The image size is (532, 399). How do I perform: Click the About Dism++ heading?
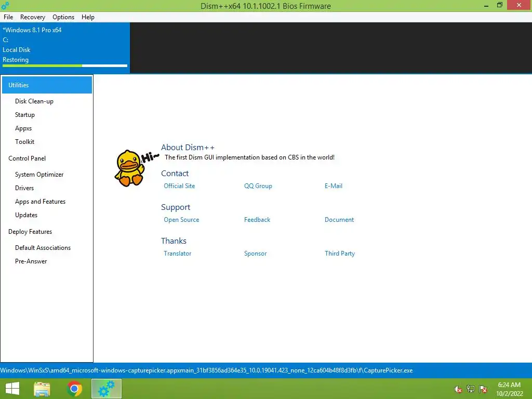point(188,147)
